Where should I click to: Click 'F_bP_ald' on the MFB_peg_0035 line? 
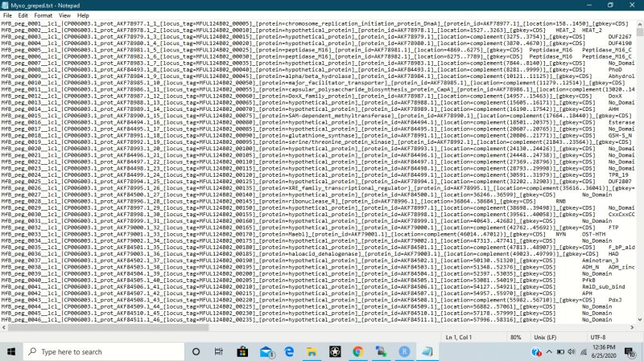[x=621, y=247]
